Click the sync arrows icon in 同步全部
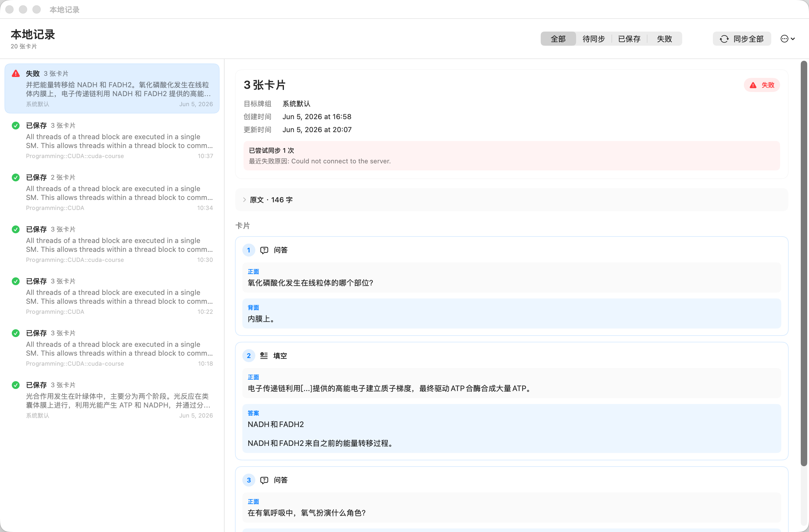The width and height of the screenshot is (809, 532). (x=724, y=39)
